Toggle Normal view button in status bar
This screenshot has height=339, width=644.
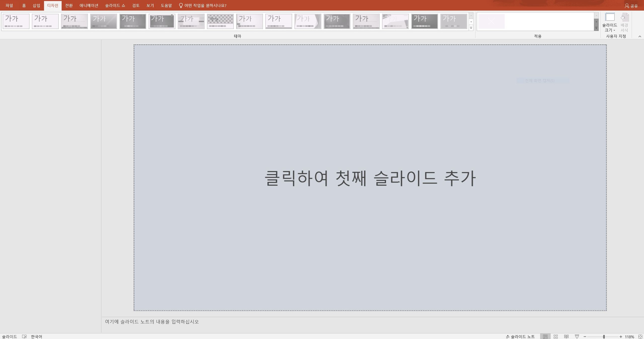click(545, 336)
